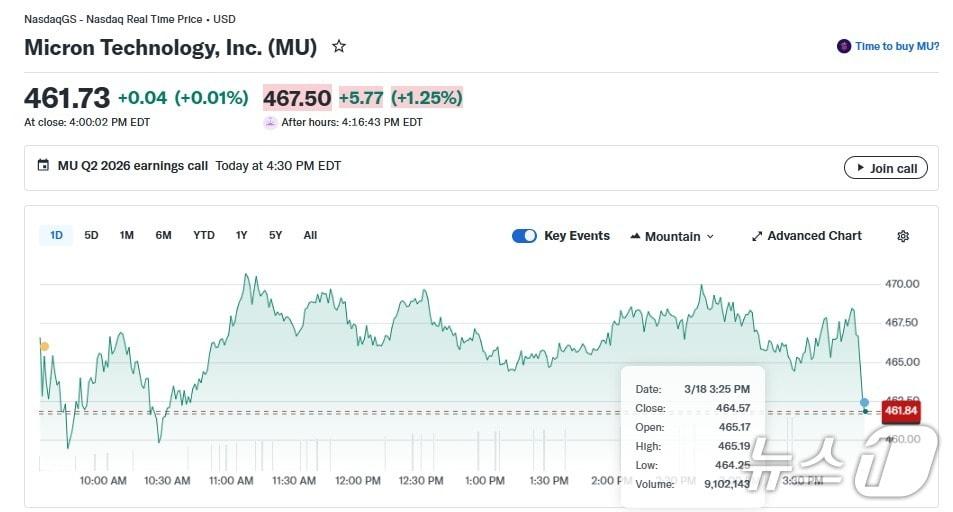Image resolution: width=953 pixels, height=512 pixels.
Task: Switch chart to the 5Y range
Action: point(275,235)
